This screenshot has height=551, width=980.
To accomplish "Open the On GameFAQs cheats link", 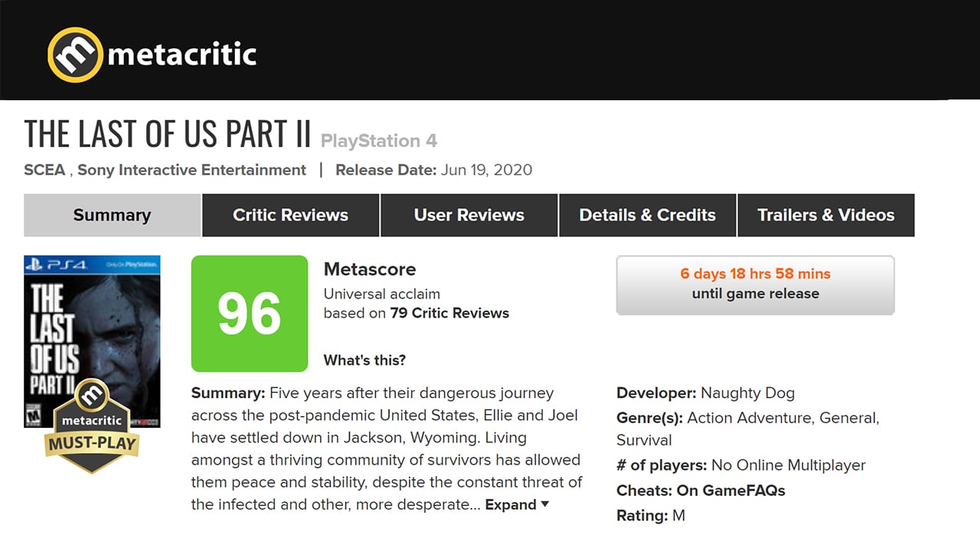I will (730, 491).
